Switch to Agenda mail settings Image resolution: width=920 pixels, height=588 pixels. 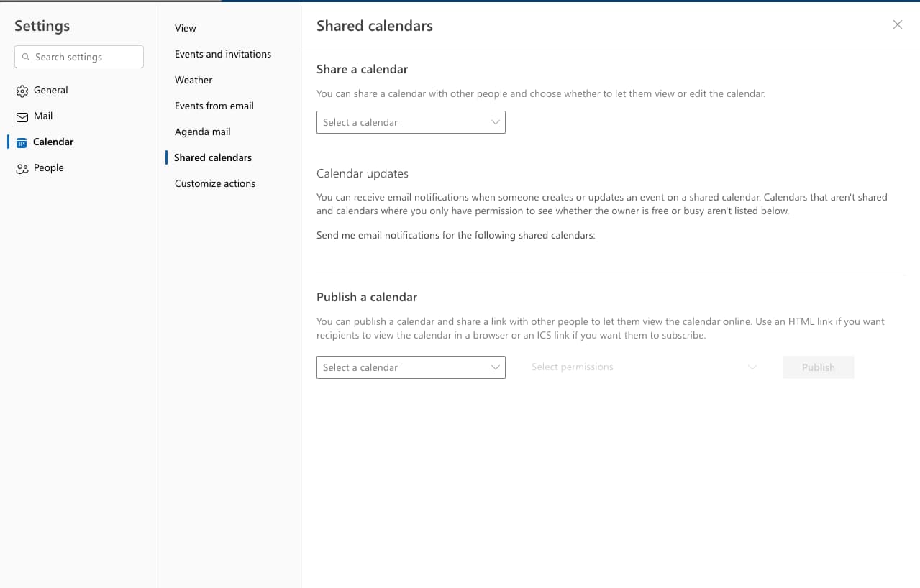[x=203, y=132]
